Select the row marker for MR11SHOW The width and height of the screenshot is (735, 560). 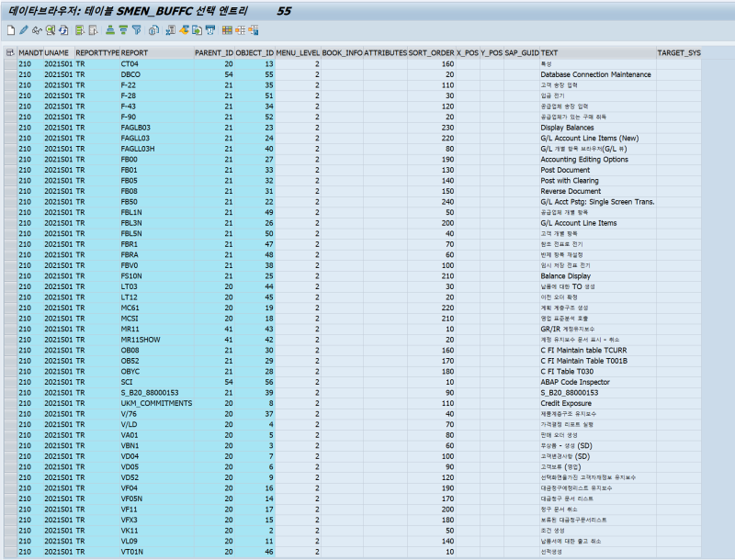pyautogui.click(x=10, y=340)
